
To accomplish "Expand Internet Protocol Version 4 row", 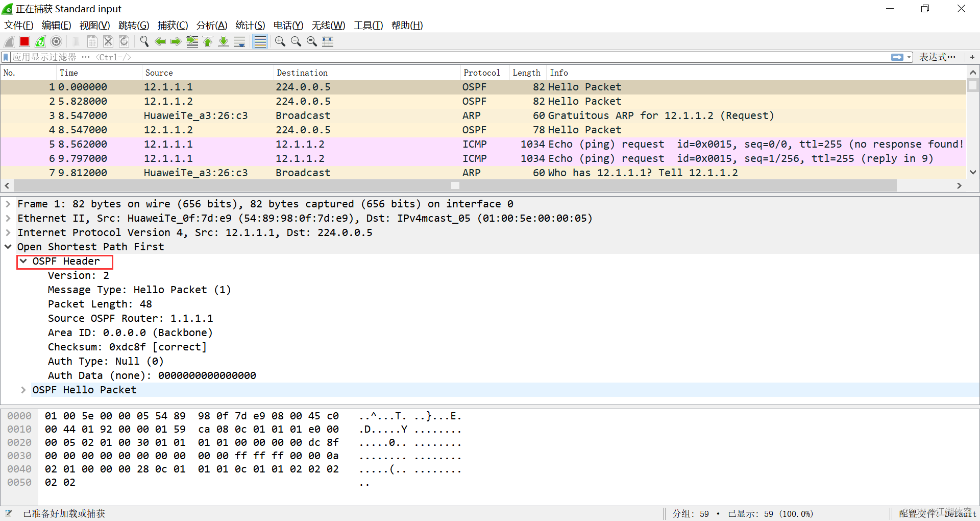I will tap(8, 232).
